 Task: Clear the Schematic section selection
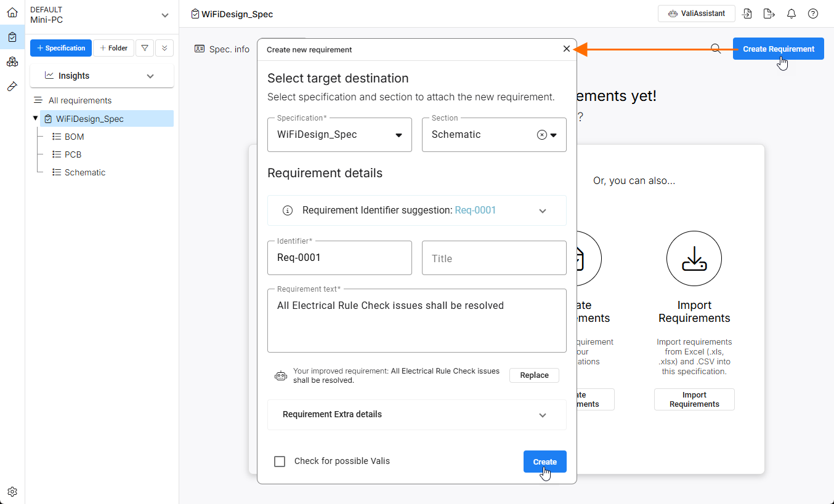click(542, 135)
